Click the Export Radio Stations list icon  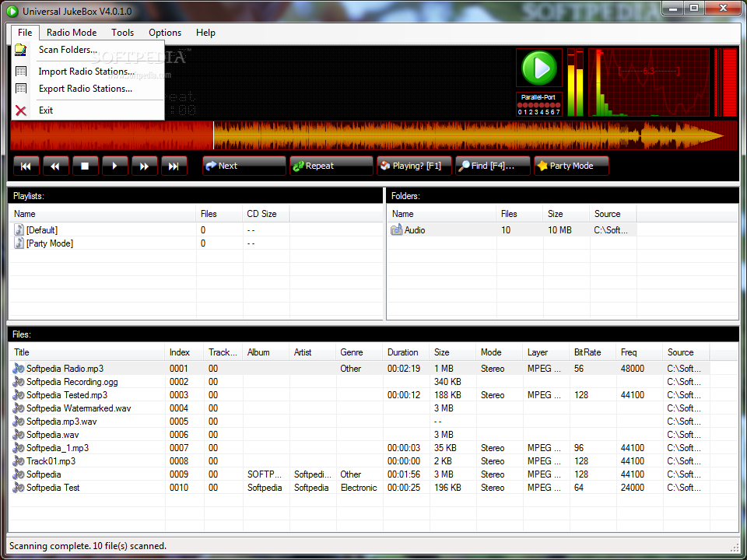pyautogui.click(x=21, y=89)
